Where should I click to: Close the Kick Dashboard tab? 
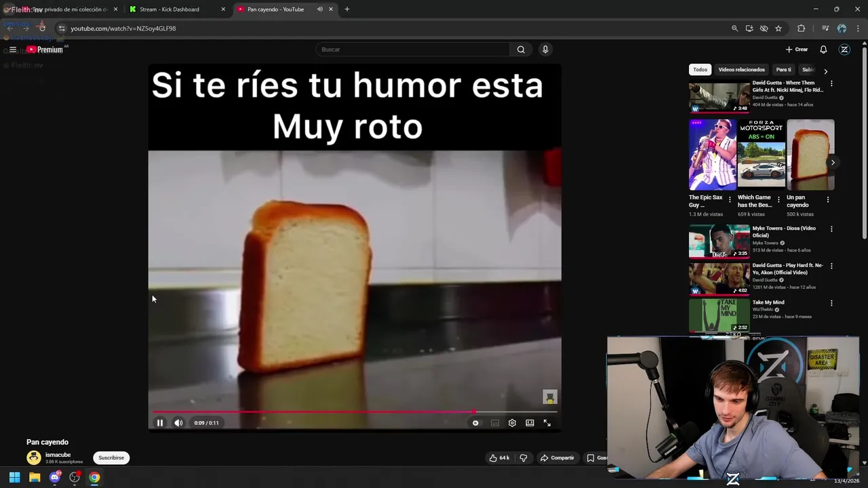click(223, 9)
